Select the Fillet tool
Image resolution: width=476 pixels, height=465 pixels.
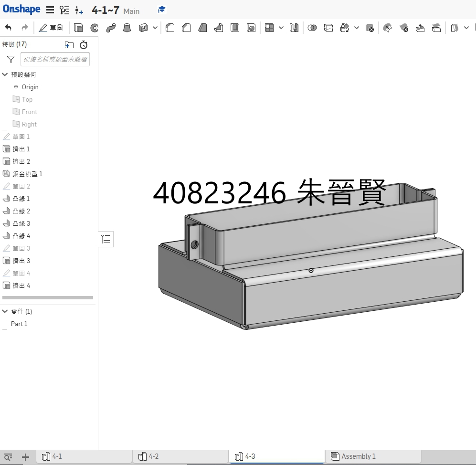170,28
